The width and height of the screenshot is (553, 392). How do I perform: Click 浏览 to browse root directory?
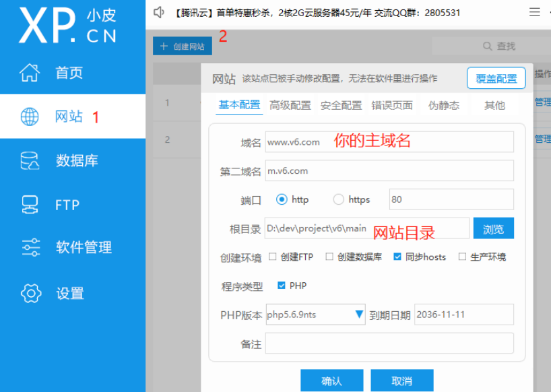click(493, 228)
